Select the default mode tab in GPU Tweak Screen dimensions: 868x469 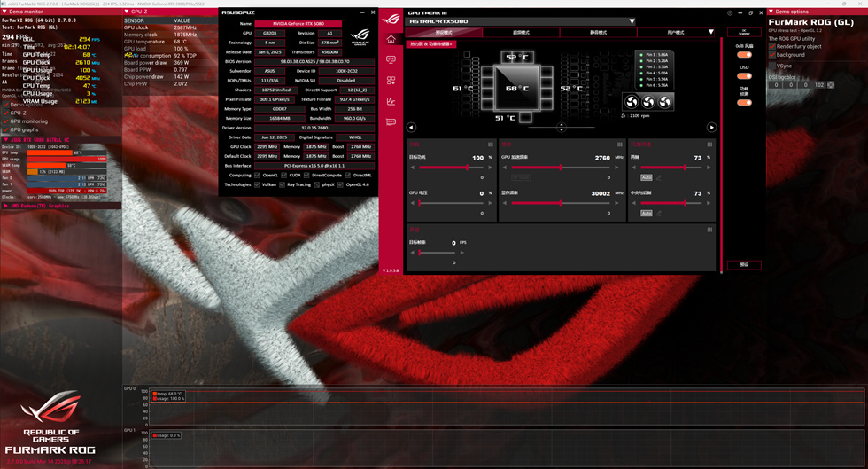pos(444,33)
